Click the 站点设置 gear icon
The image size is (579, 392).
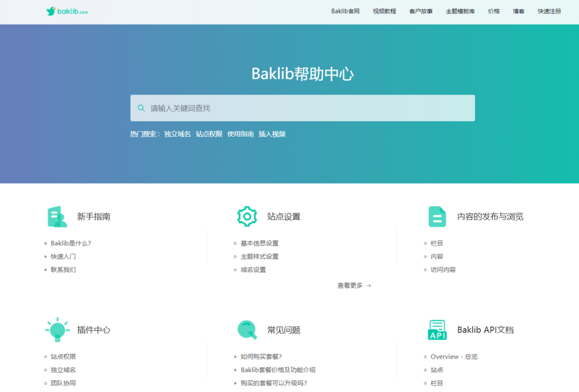point(247,216)
